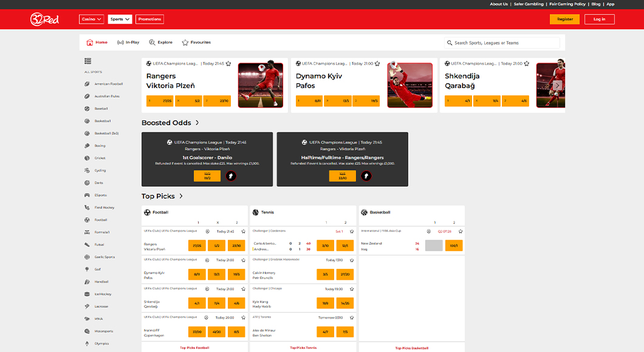The width and height of the screenshot is (644, 352).
Task: Favourite the Dynamo Kyiv vs Pafos featured card
Action: [377, 64]
